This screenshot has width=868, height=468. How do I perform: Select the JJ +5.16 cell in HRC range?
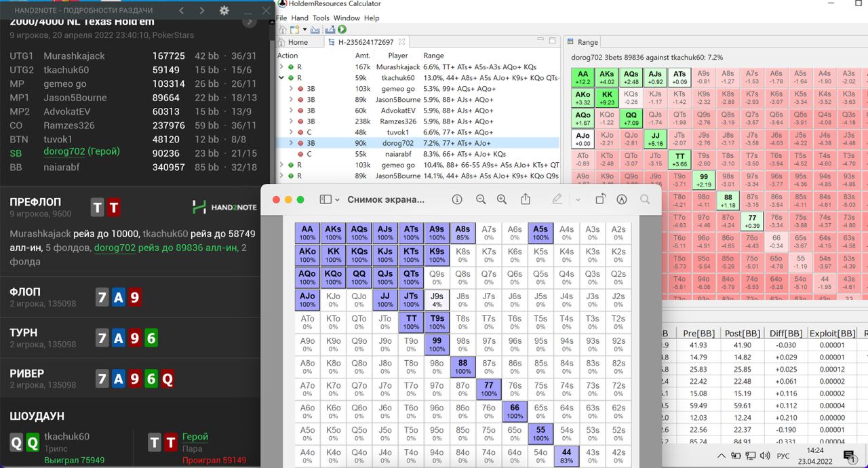[655, 139]
